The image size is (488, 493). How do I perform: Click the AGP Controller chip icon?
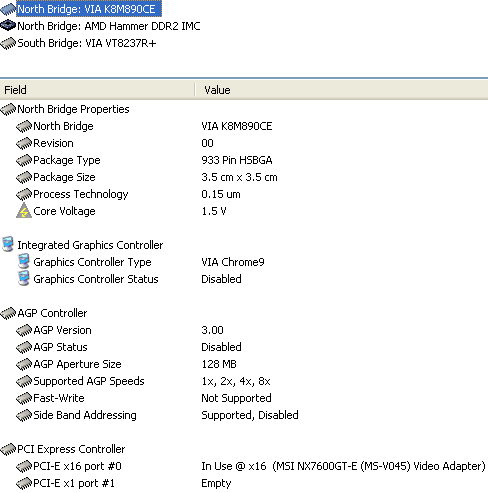[x=8, y=313]
